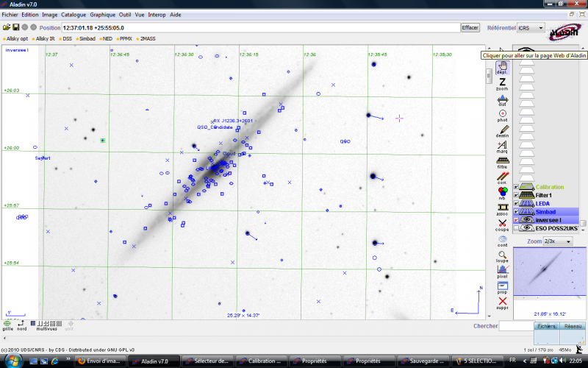Open the Image menu
Screen dimensions: 588x368
[49, 15]
